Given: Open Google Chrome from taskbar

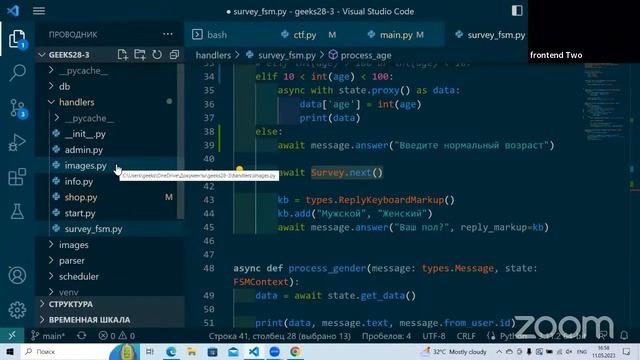Looking at the screenshot, I should coord(295,351).
